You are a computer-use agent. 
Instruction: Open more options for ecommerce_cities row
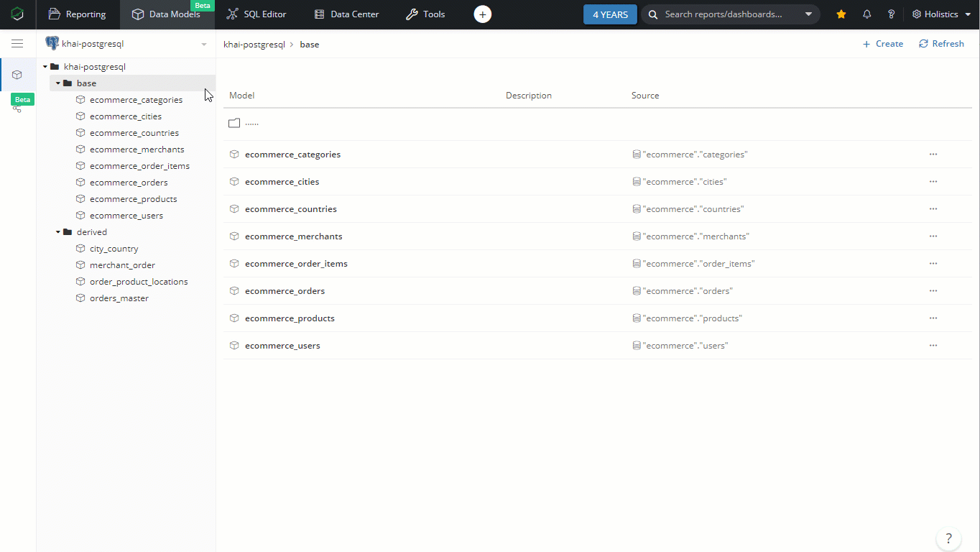933,182
